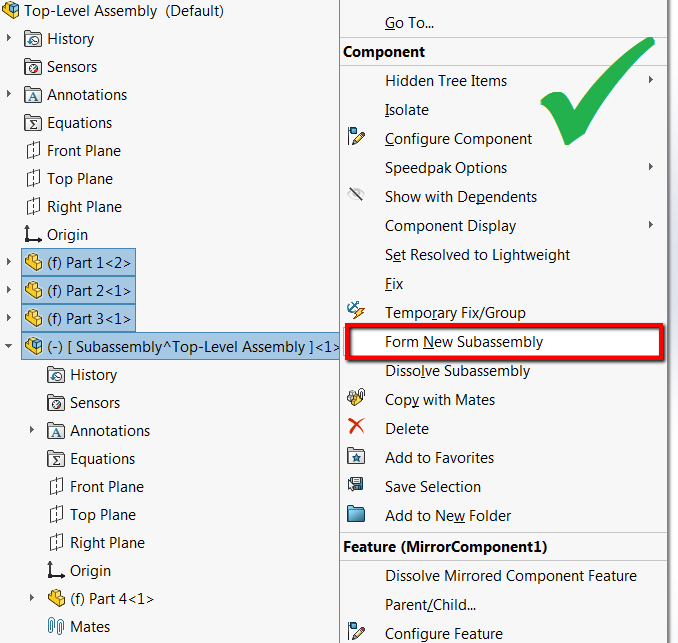Click the Add to Favorites star folder icon
Image resolution: width=678 pixels, height=643 pixels.
356,456
